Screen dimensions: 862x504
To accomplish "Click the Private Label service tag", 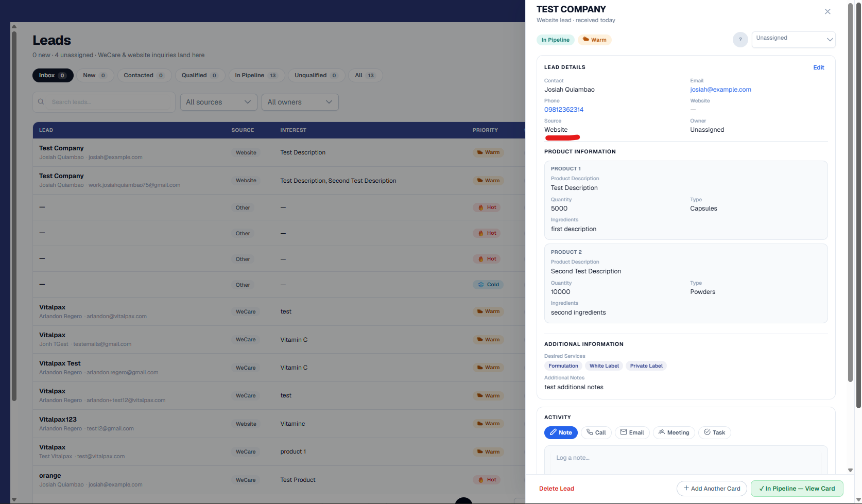I will pos(646,366).
